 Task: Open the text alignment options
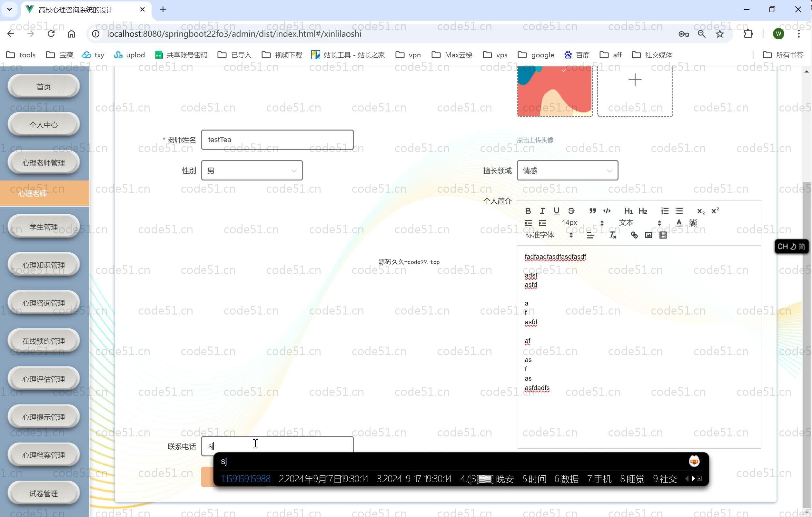coord(590,235)
